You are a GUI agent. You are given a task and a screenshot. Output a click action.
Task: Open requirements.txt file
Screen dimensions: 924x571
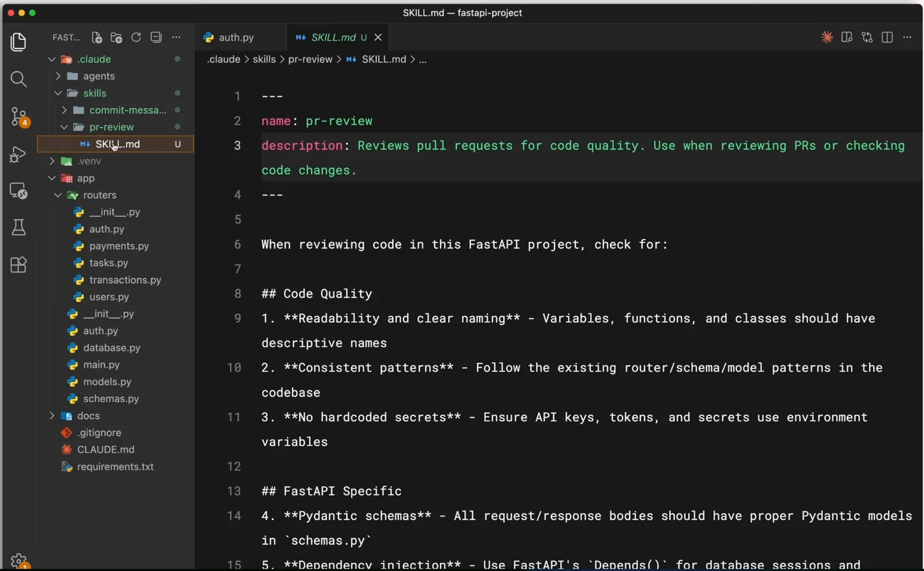(115, 466)
